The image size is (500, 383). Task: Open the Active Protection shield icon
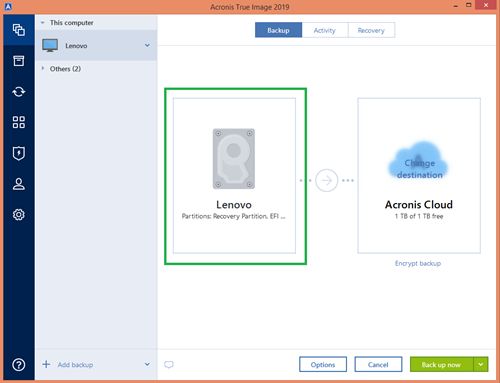click(19, 153)
